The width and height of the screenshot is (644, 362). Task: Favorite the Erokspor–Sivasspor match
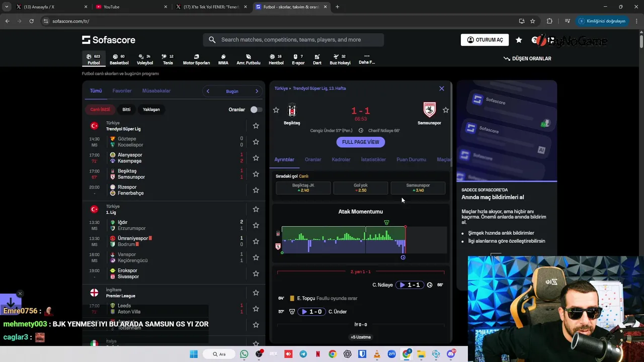click(x=256, y=274)
